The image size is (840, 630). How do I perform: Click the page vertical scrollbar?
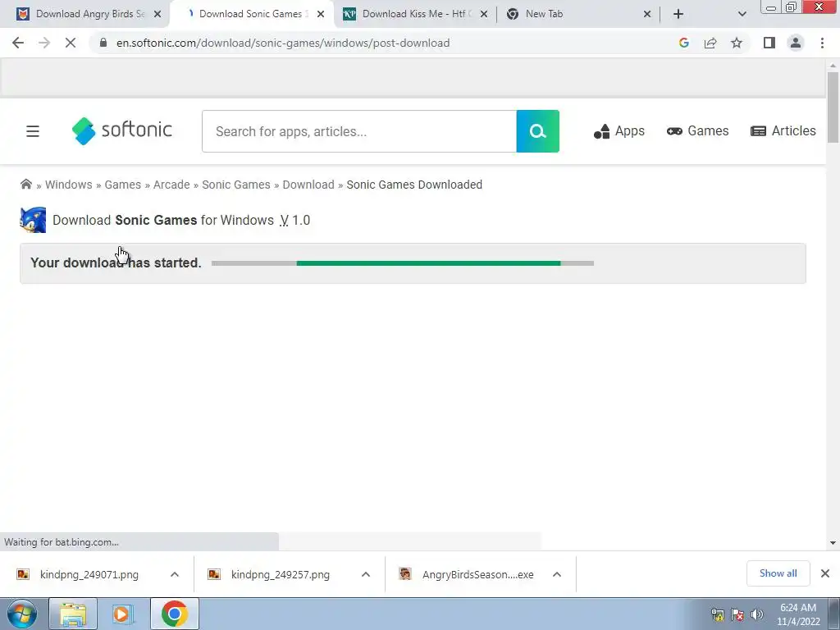[x=833, y=107]
